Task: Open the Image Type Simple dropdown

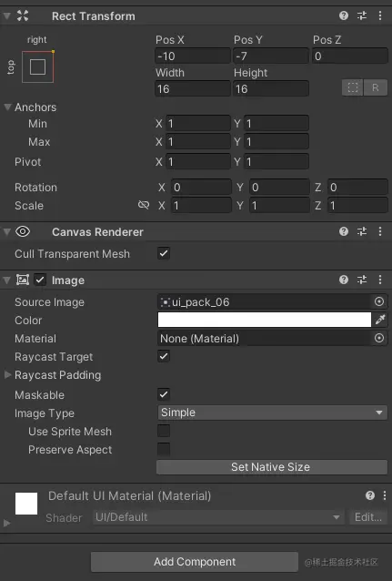Action: pyautogui.click(x=273, y=413)
